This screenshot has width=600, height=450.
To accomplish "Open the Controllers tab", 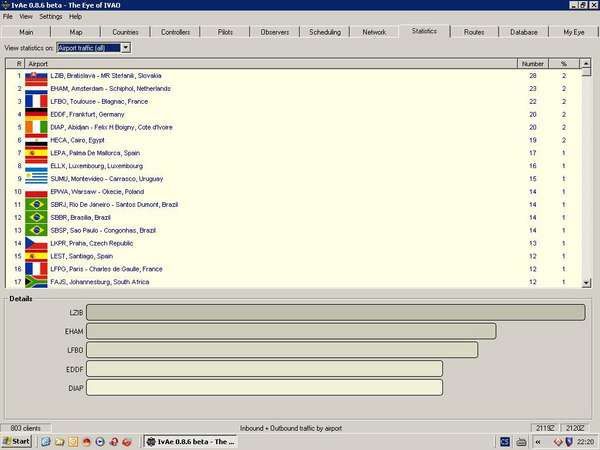I will tap(175, 32).
